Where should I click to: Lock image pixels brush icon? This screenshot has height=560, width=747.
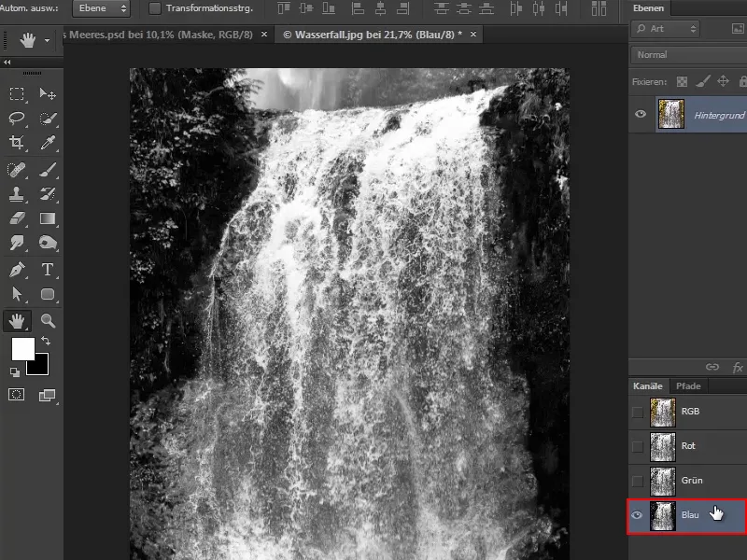[703, 81]
